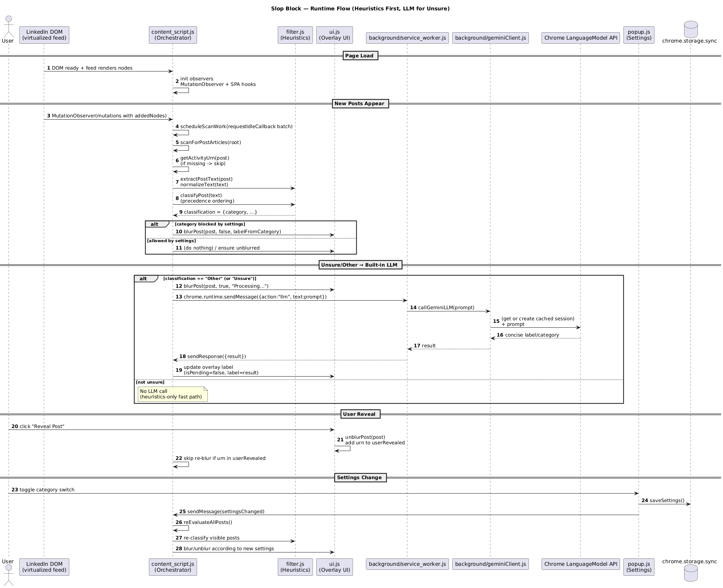Click the Page Load divider label
The width and height of the screenshot is (723, 588).
(360, 56)
